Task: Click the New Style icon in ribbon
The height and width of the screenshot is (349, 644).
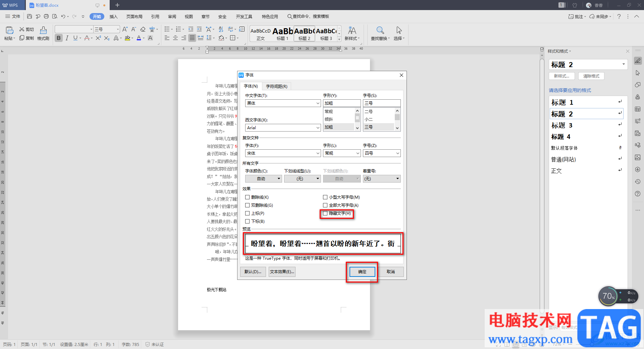Action: (x=352, y=31)
